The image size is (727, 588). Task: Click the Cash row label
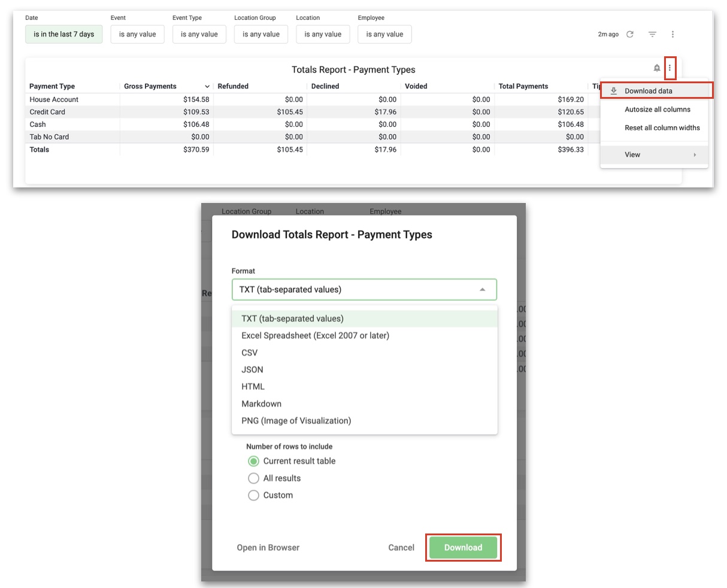pyautogui.click(x=38, y=125)
